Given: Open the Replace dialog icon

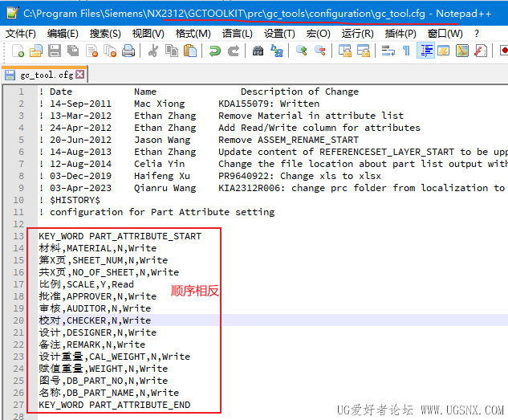Looking at the screenshot, I should 277,51.
